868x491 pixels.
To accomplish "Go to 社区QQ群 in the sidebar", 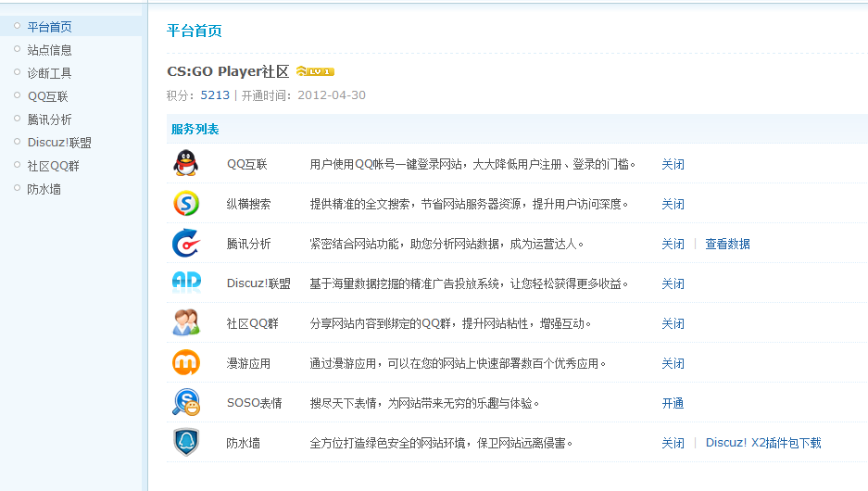I will click(x=54, y=166).
